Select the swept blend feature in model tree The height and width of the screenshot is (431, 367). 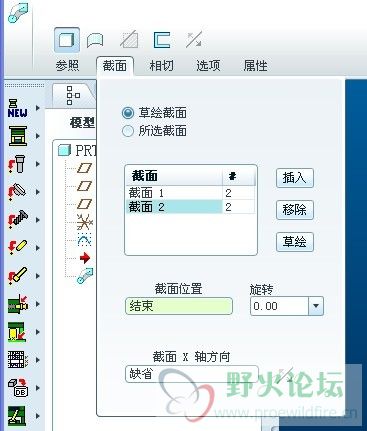(x=85, y=276)
